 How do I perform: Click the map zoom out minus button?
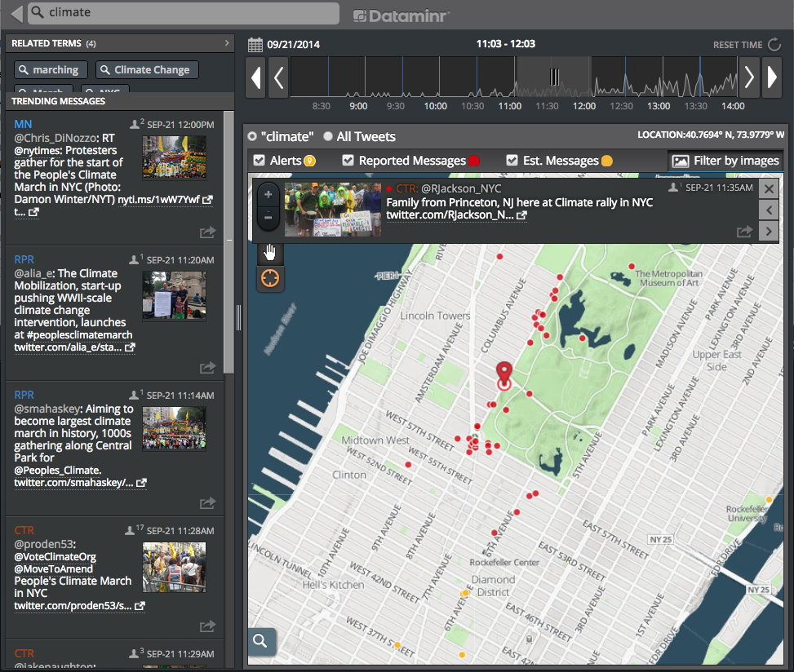coord(268,216)
